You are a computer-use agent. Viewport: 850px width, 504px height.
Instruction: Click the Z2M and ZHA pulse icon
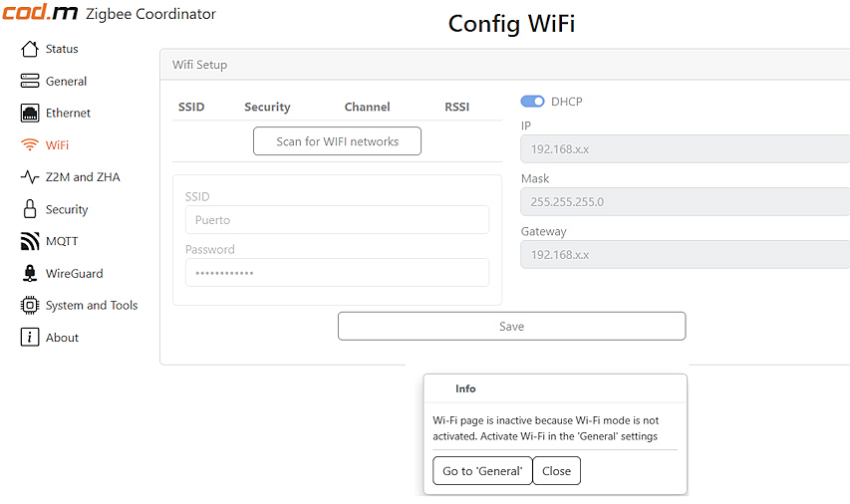30,176
